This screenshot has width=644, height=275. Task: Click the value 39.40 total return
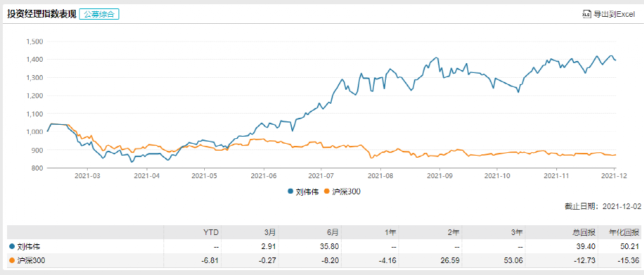[x=586, y=247]
